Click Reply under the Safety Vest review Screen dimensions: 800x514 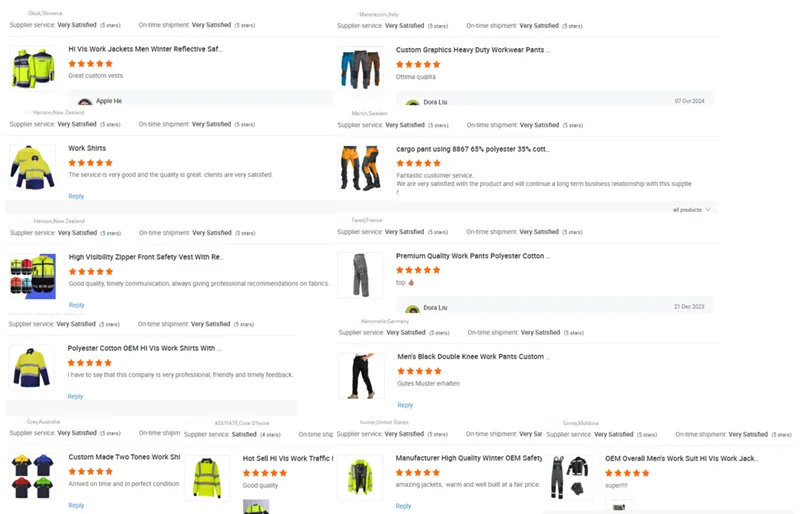point(77,305)
